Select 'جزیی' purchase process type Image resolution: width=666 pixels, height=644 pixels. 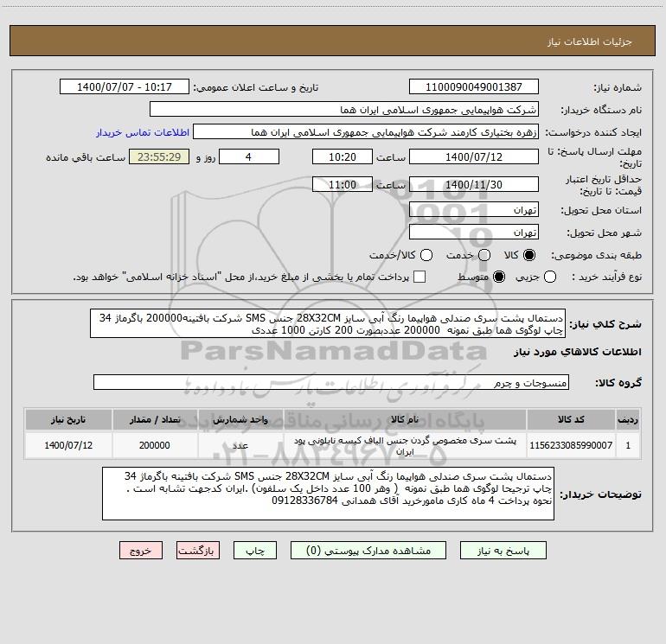click(x=576, y=277)
